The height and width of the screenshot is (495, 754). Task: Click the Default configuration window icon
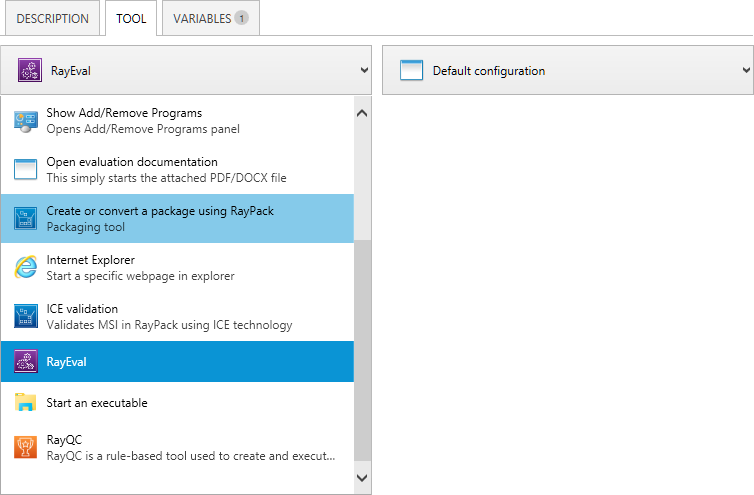point(412,71)
